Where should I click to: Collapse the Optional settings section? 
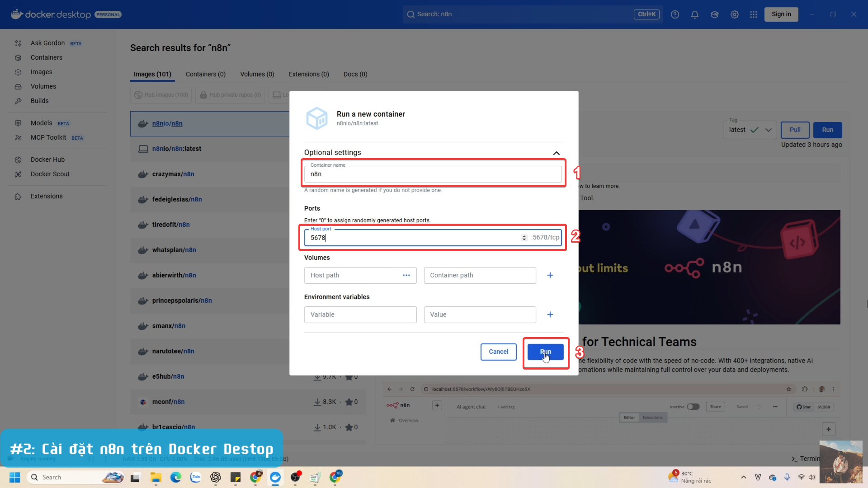point(557,153)
